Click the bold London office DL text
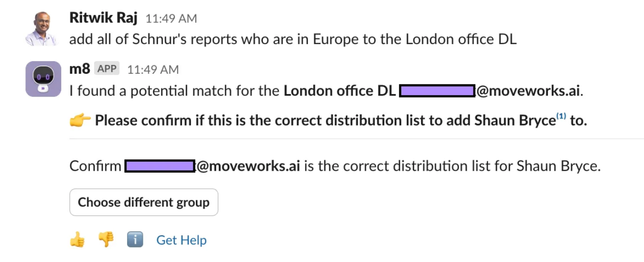 (x=339, y=91)
